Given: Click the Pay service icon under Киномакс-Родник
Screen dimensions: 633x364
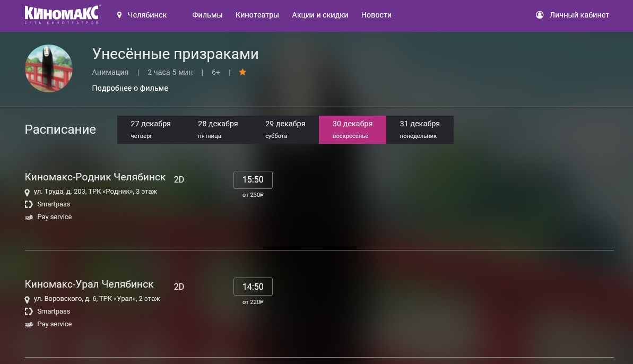Looking at the screenshot, I should (x=29, y=218).
